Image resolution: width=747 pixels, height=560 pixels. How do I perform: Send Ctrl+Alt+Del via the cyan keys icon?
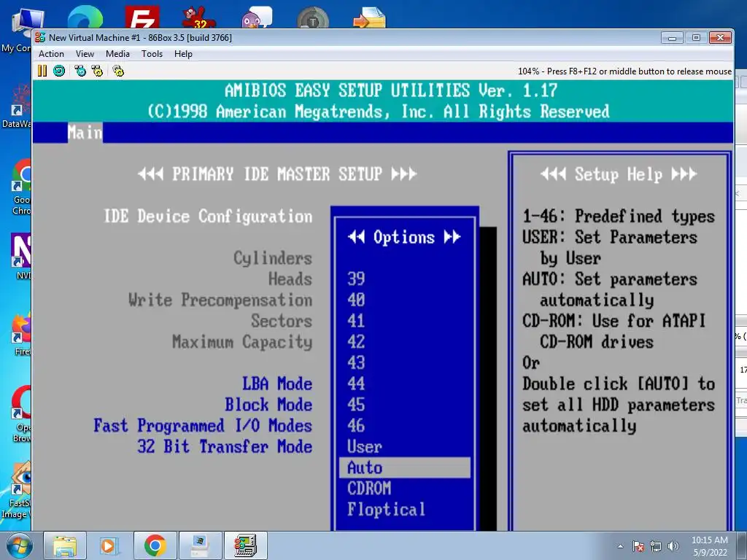[x=80, y=71]
